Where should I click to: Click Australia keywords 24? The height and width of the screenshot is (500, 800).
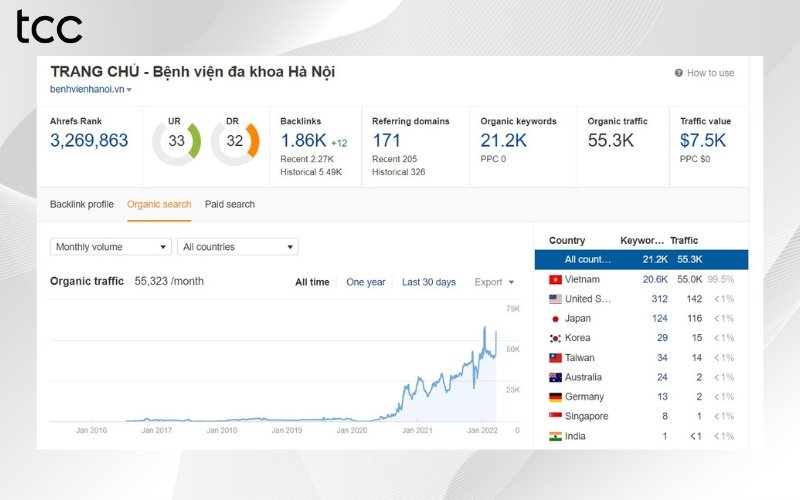[662, 378]
